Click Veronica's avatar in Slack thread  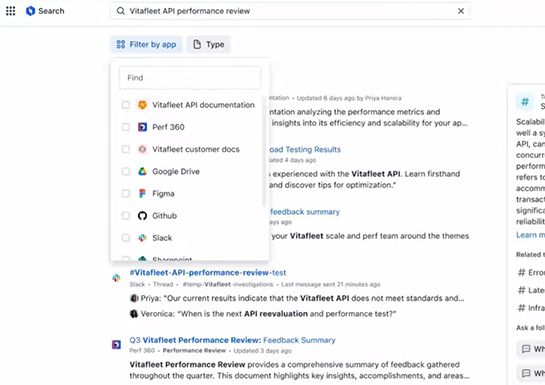click(134, 314)
